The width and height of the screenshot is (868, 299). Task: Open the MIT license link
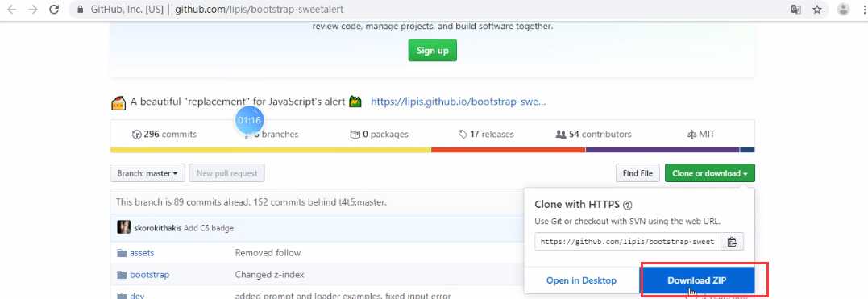click(701, 134)
